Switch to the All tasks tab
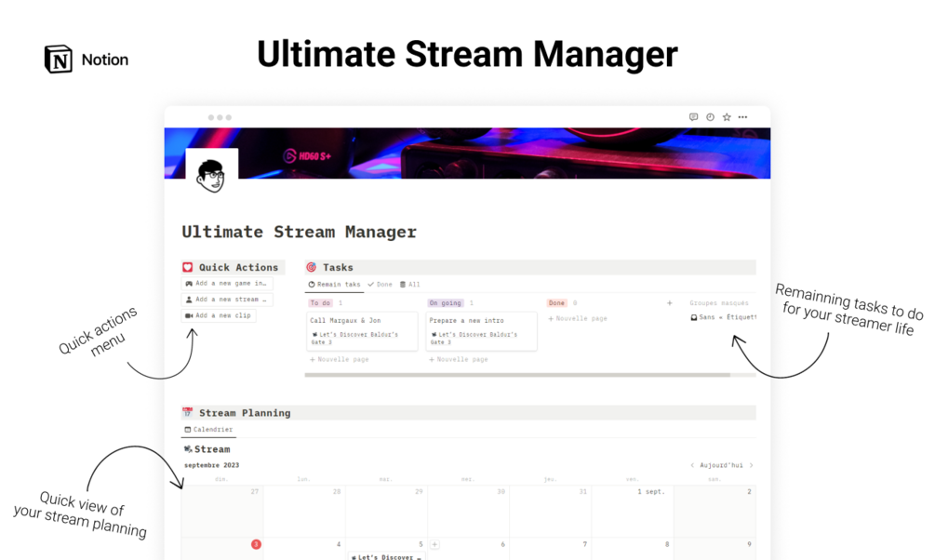Viewport: 935px width, 560px height. (x=409, y=285)
